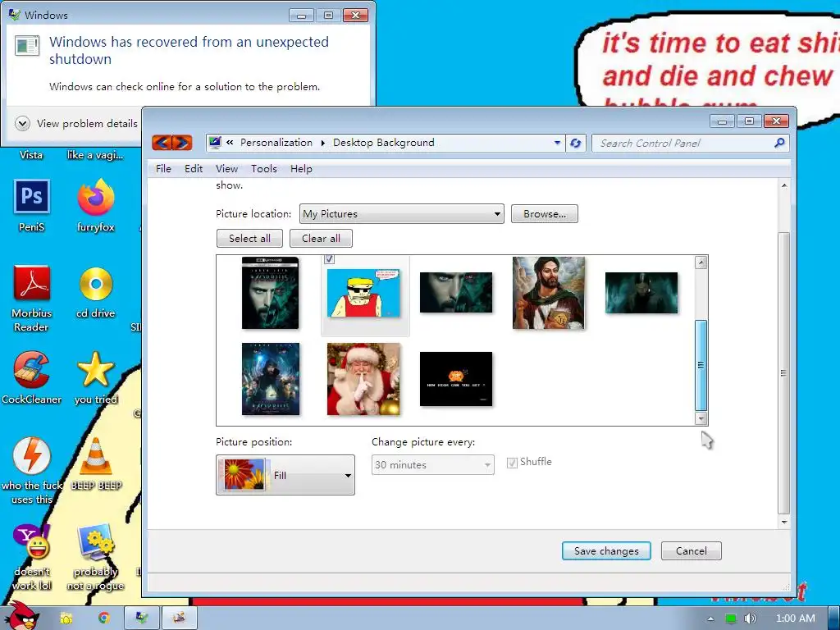Switch to the Personalization taskbar window button
Image resolution: width=840 pixels, height=630 pixels.
coord(142,619)
